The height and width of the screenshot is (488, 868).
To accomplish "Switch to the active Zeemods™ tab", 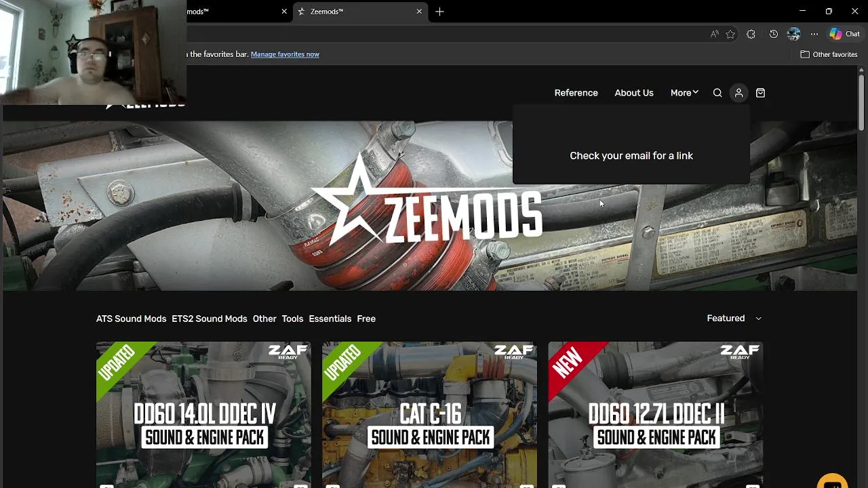I will click(361, 12).
